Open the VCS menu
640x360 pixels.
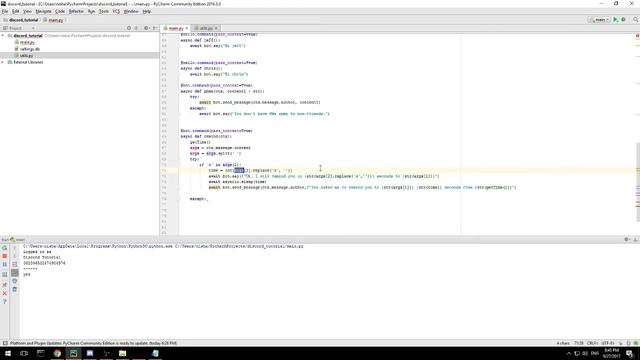[116, 11]
